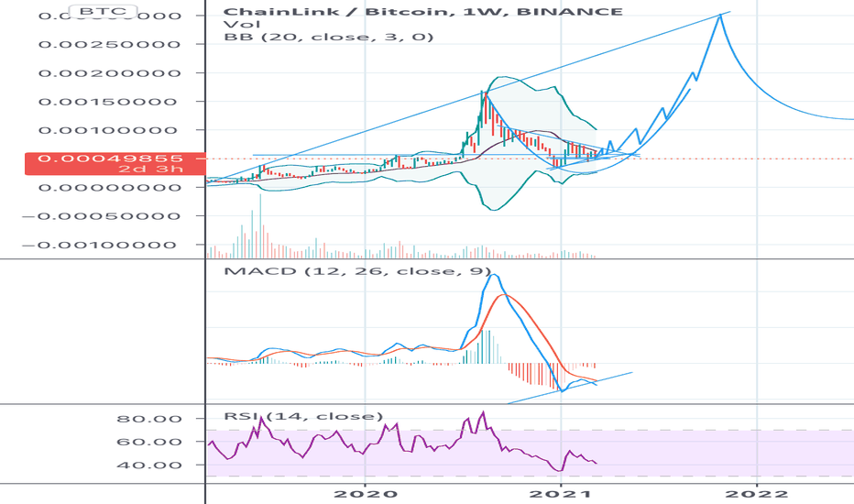Image resolution: width=854 pixels, height=504 pixels.
Task: Select the Vol indicator label
Action: pyautogui.click(x=242, y=25)
